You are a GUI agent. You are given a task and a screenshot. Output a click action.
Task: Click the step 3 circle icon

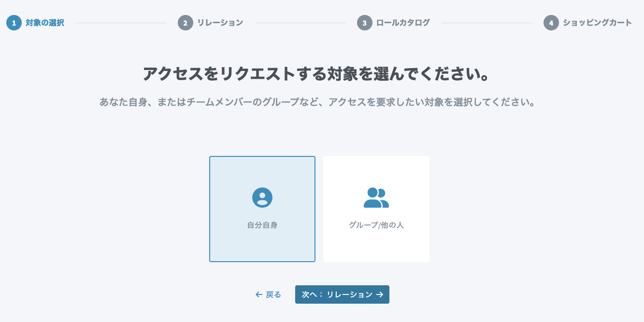pyautogui.click(x=365, y=23)
